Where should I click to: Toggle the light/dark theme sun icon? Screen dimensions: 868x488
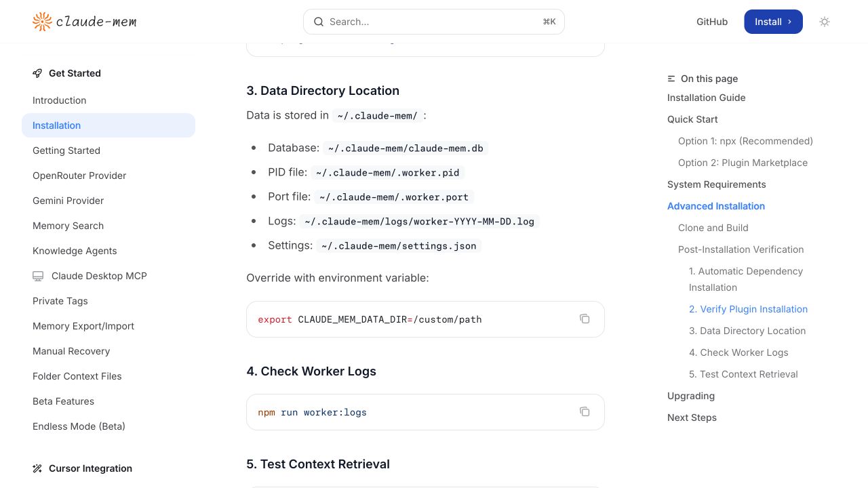pos(825,22)
